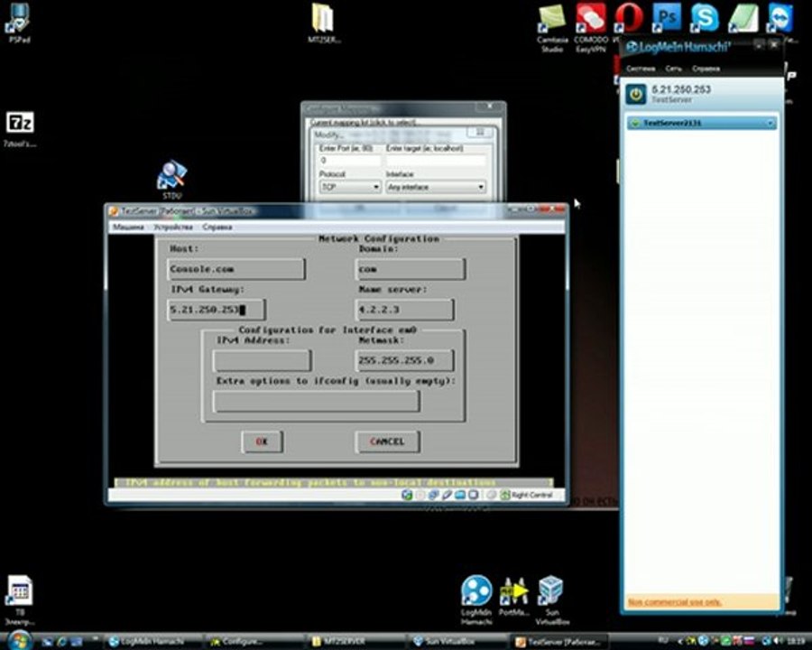Click the VirtualBox status bar network icon
Image resolution: width=812 pixels, height=650 pixels.
pos(433,495)
